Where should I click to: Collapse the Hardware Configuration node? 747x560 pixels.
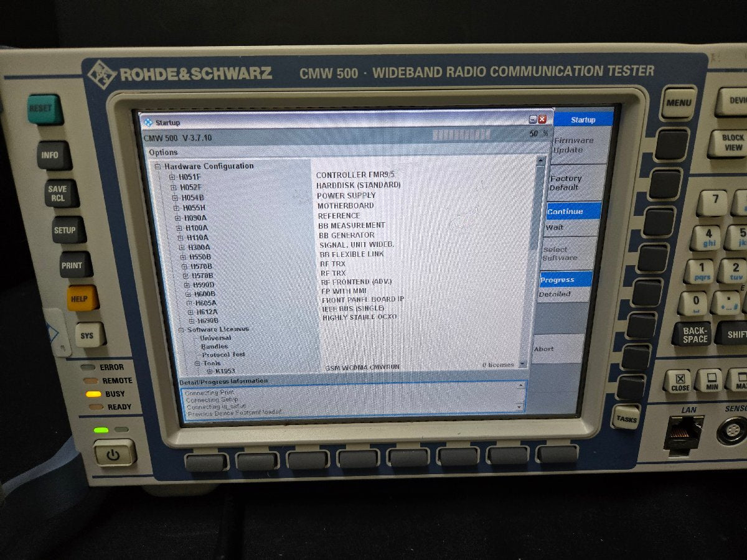157,166
